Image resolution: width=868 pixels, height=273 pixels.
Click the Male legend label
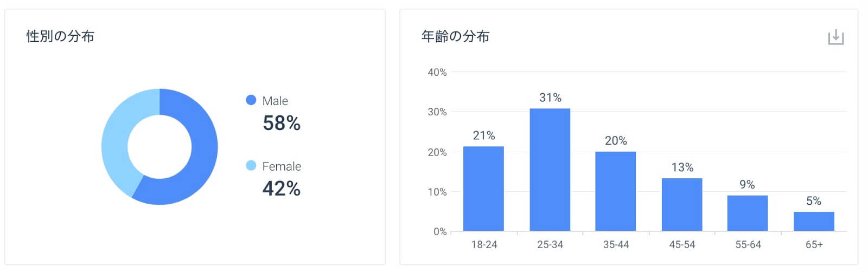coord(275,101)
